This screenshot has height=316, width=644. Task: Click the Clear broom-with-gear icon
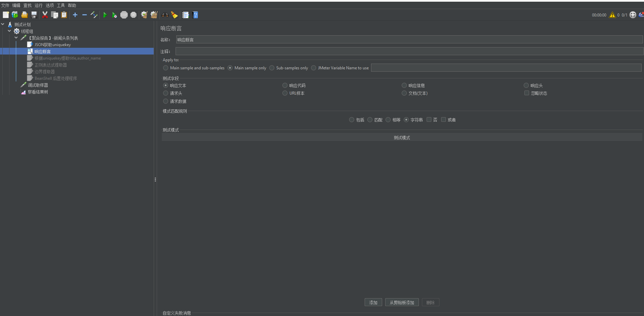(x=144, y=15)
